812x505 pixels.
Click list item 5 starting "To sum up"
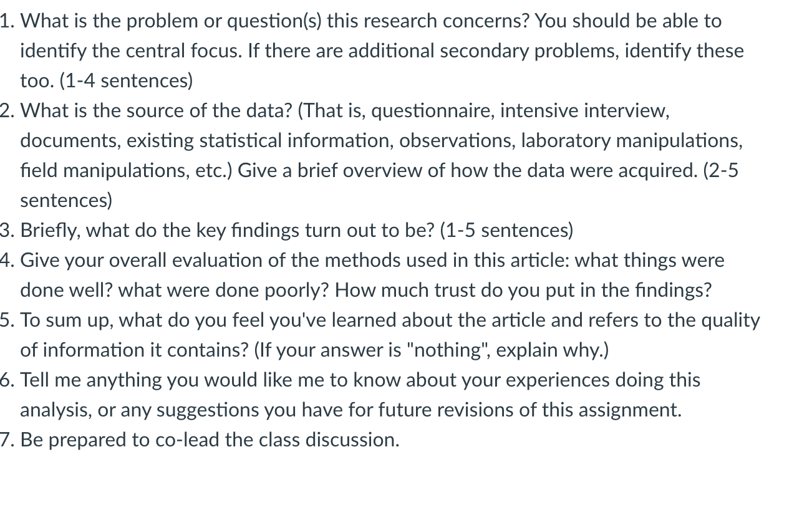pos(380,335)
